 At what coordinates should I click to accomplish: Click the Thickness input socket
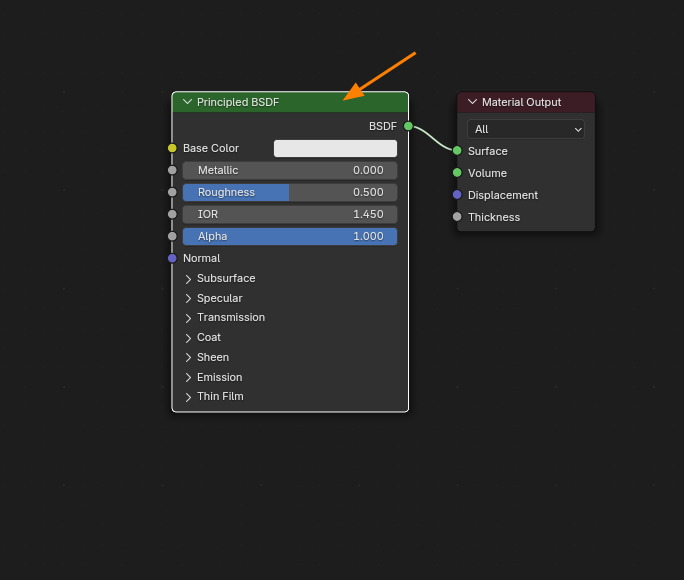(x=457, y=216)
